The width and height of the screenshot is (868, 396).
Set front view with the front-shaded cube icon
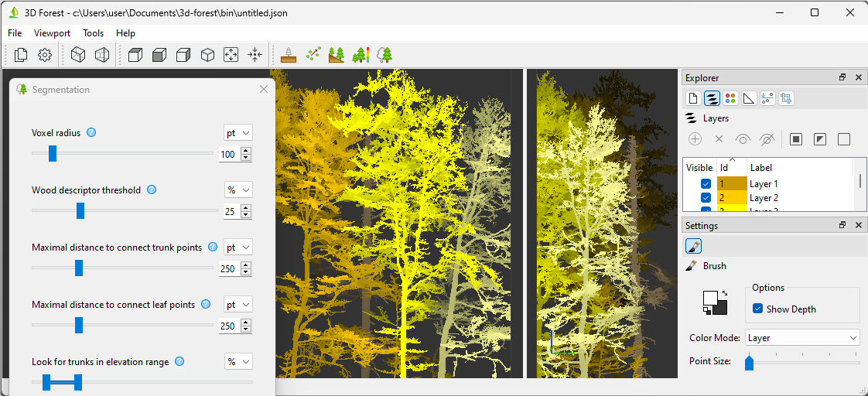(159, 55)
